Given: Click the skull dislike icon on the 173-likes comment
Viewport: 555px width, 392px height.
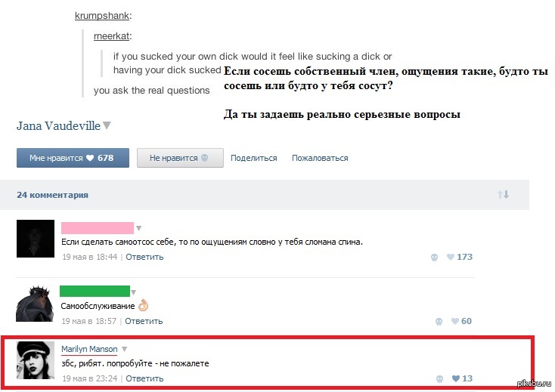Looking at the screenshot, I should (x=434, y=258).
